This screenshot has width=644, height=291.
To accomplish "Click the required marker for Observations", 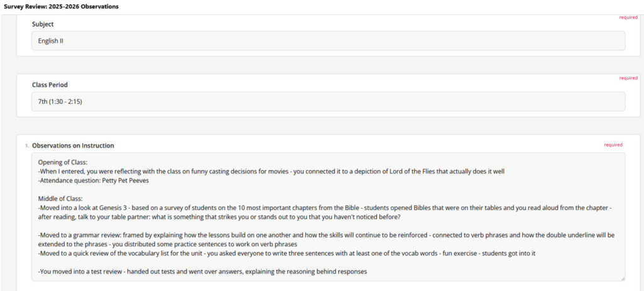I will tap(613, 145).
